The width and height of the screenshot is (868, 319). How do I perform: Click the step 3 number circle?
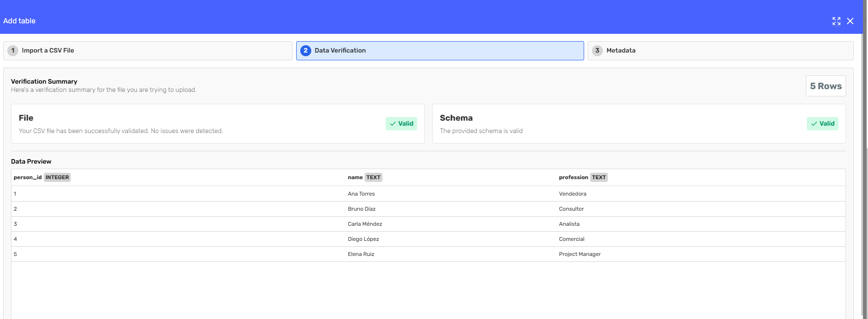[597, 51]
